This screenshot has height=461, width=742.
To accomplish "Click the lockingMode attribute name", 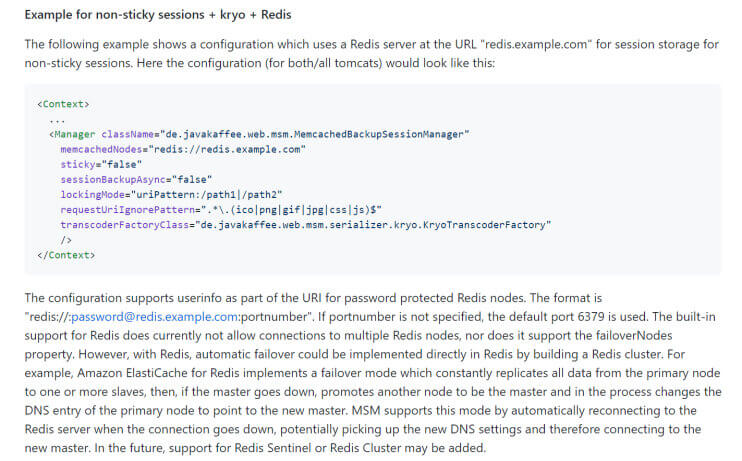I will [93, 195].
